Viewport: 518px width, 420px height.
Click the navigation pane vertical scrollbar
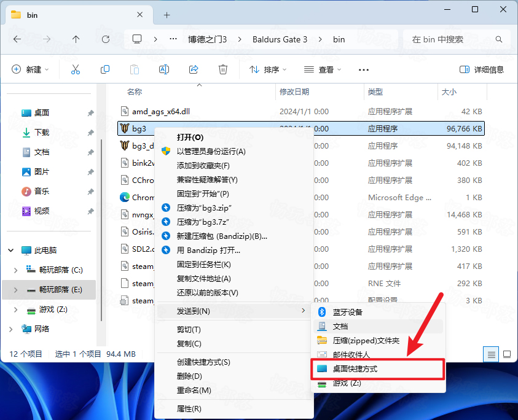click(x=101, y=230)
